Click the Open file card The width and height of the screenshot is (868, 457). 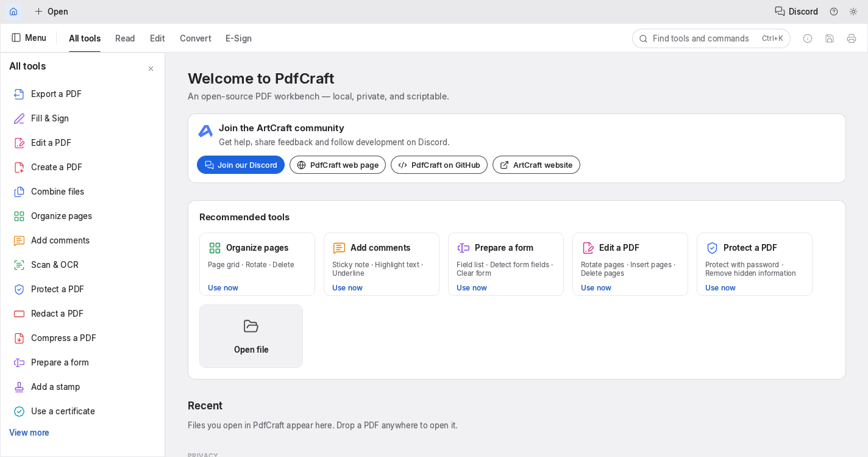coord(251,336)
